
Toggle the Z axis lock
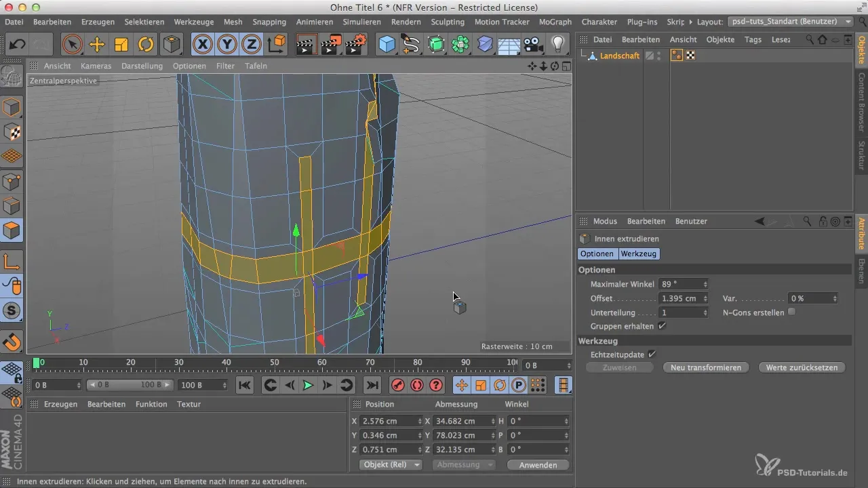[252, 45]
